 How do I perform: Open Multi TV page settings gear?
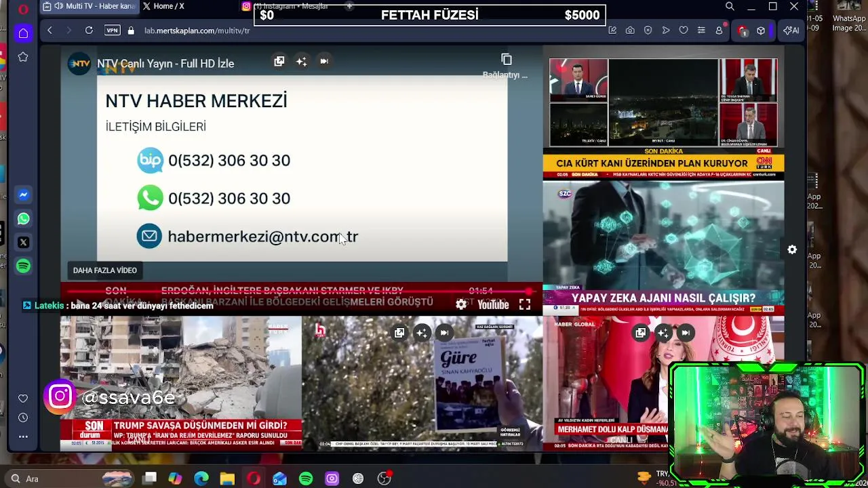tap(792, 250)
